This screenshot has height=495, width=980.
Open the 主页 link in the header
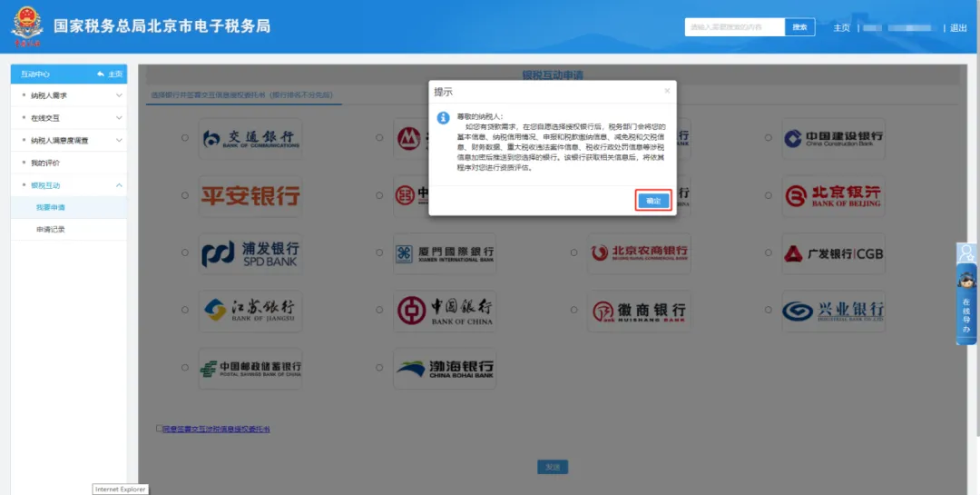coord(841,27)
